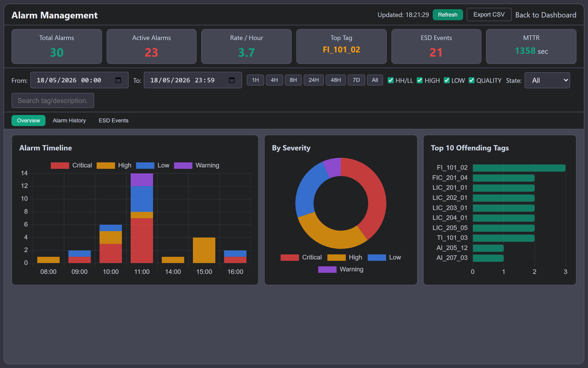
Task: Select the All time range button
Action: point(375,80)
